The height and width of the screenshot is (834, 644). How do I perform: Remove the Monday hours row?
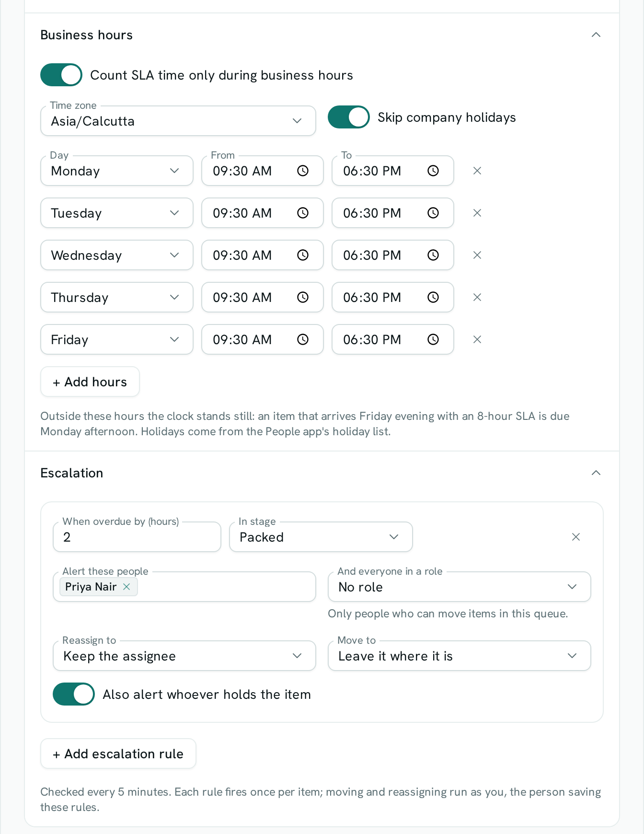477,171
